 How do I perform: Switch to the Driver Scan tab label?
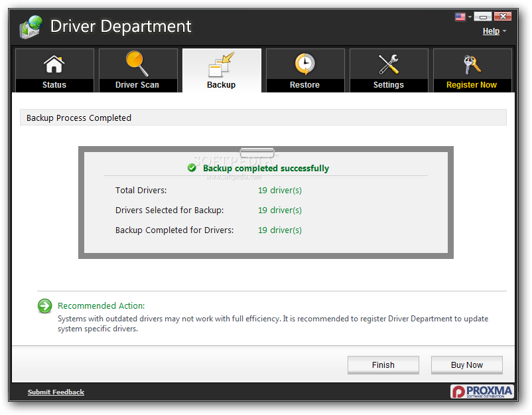point(137,85)
